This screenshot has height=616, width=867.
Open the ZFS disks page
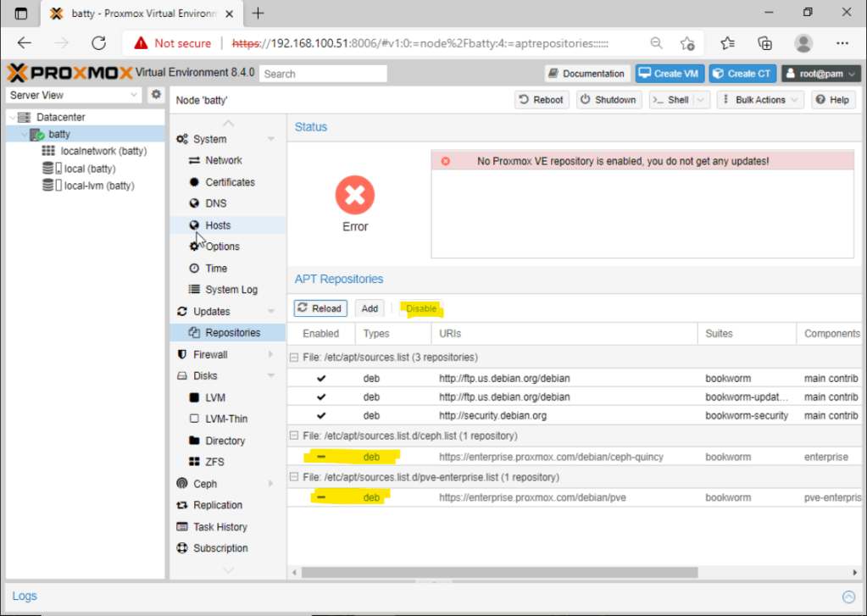(x=216, y=462)
